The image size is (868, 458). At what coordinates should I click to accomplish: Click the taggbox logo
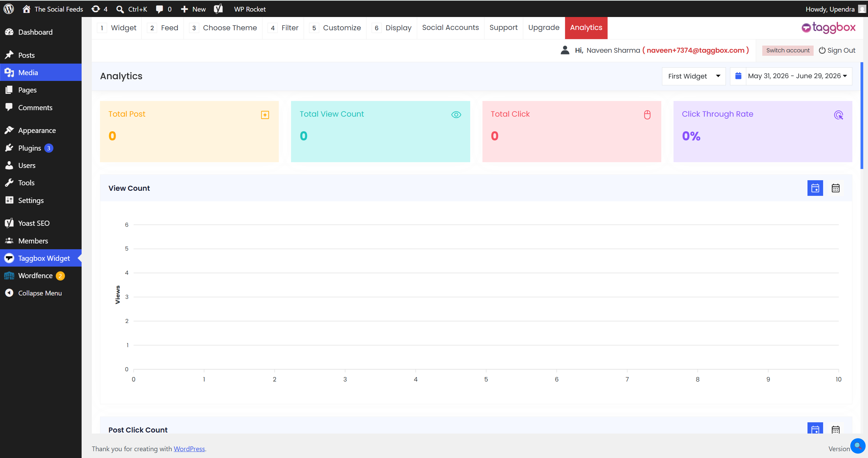click(x=828, y=28)
